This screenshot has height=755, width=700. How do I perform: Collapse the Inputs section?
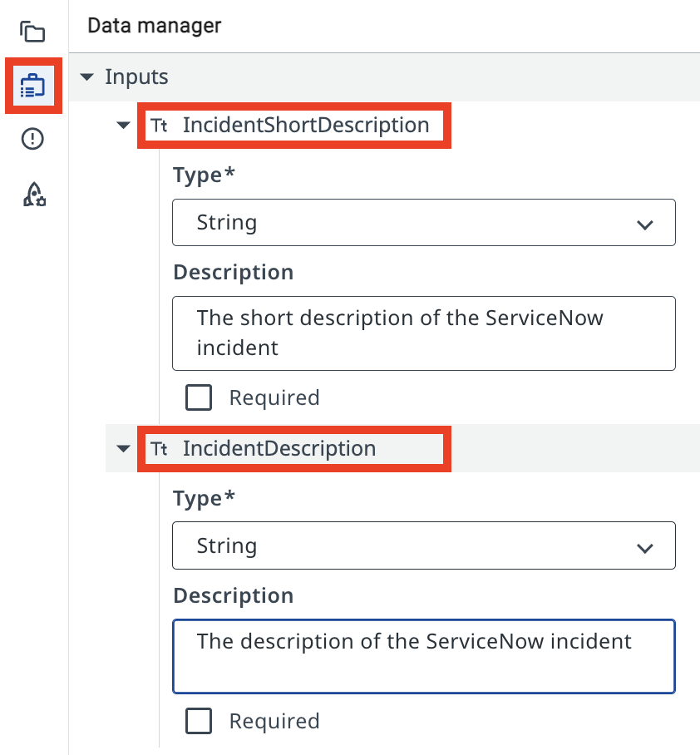[86, 76]
